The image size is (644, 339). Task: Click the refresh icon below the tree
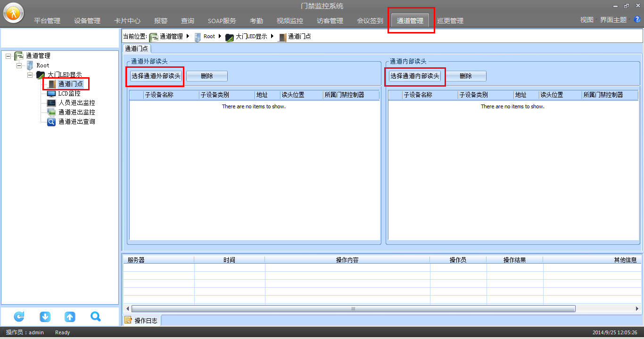(19, 316)
